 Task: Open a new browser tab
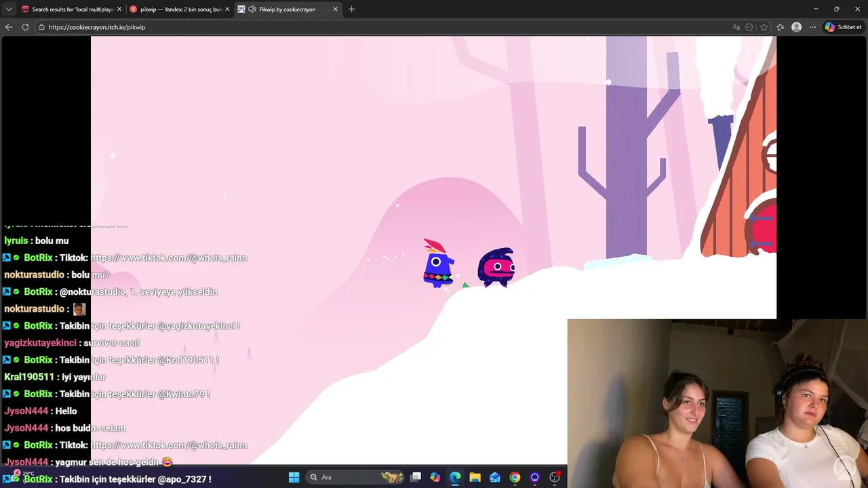click(x=351, y=9)
